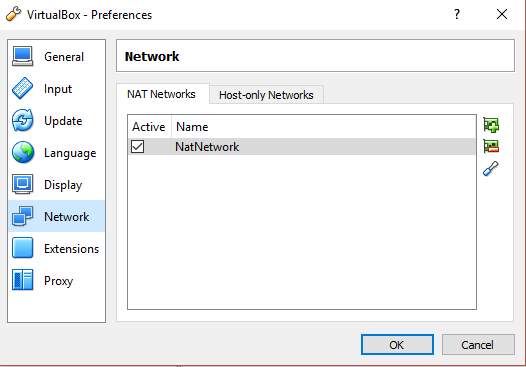This screenshot has height=367, width=526.
Task: Add a new NAT network
Action: 491,125
